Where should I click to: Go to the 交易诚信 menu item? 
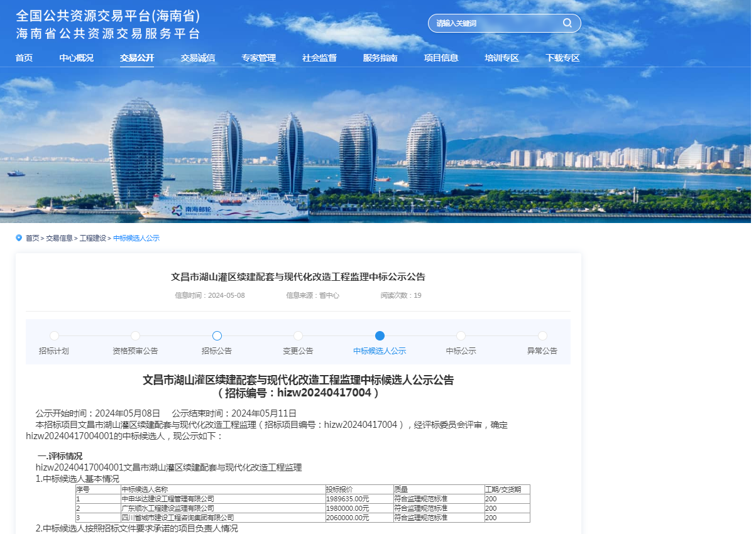click(198, 58)
